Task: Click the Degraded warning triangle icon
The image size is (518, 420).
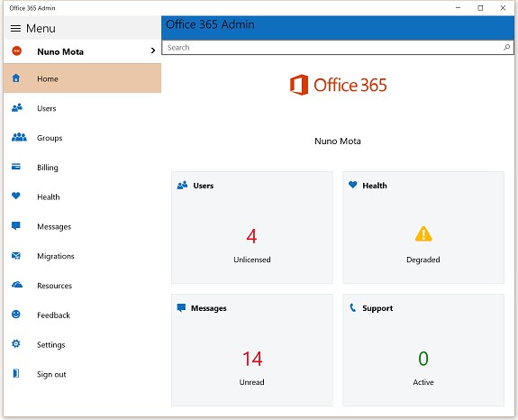Action: coord(423,234)
